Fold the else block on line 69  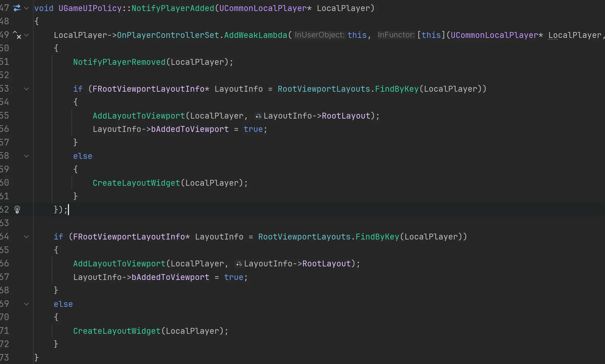click(26, 304)
